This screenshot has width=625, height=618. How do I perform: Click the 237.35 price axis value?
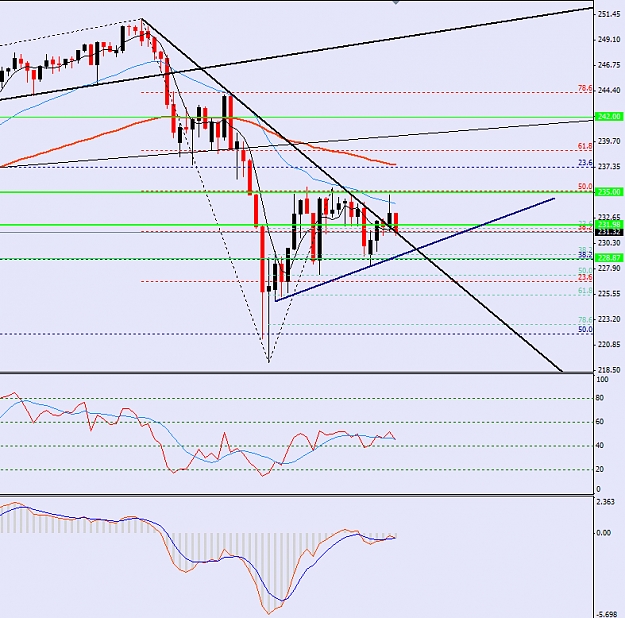609,166
